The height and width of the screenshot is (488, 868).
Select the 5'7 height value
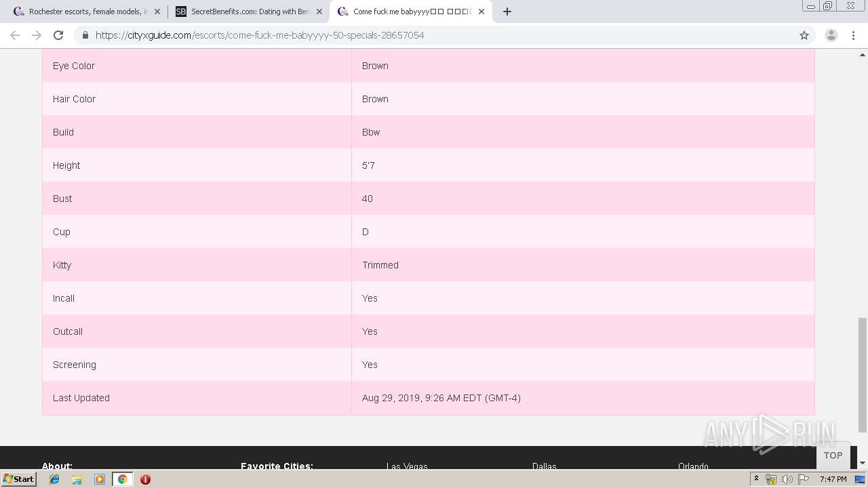[x=368, y=165]
